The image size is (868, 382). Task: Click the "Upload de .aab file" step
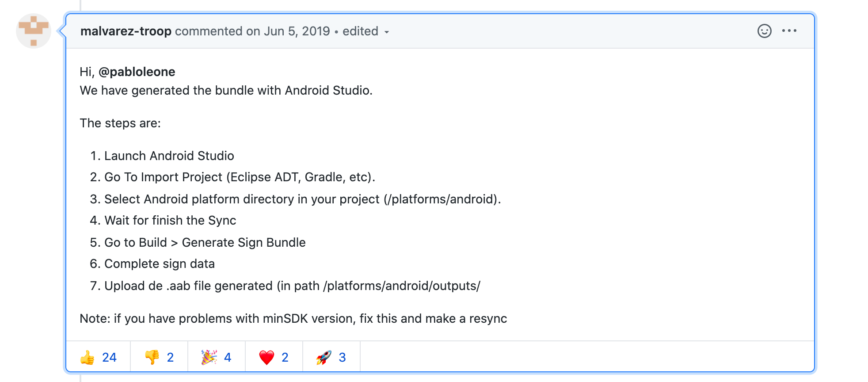[x=292, y=286]
